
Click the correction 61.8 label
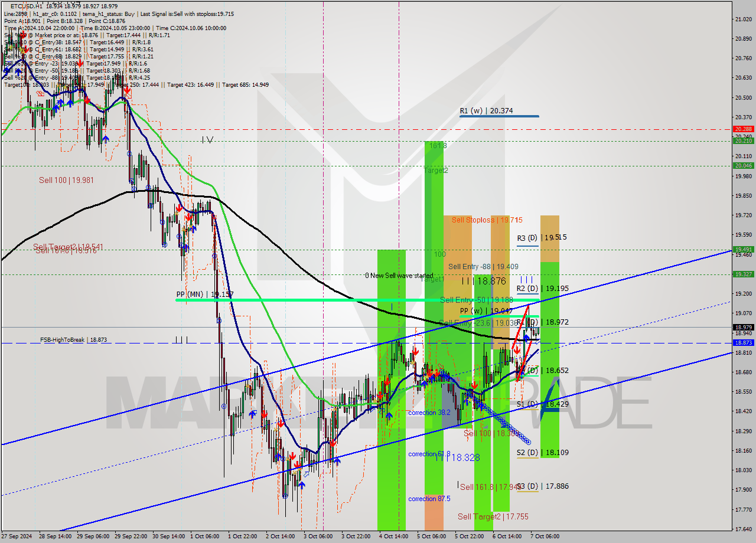429,454
